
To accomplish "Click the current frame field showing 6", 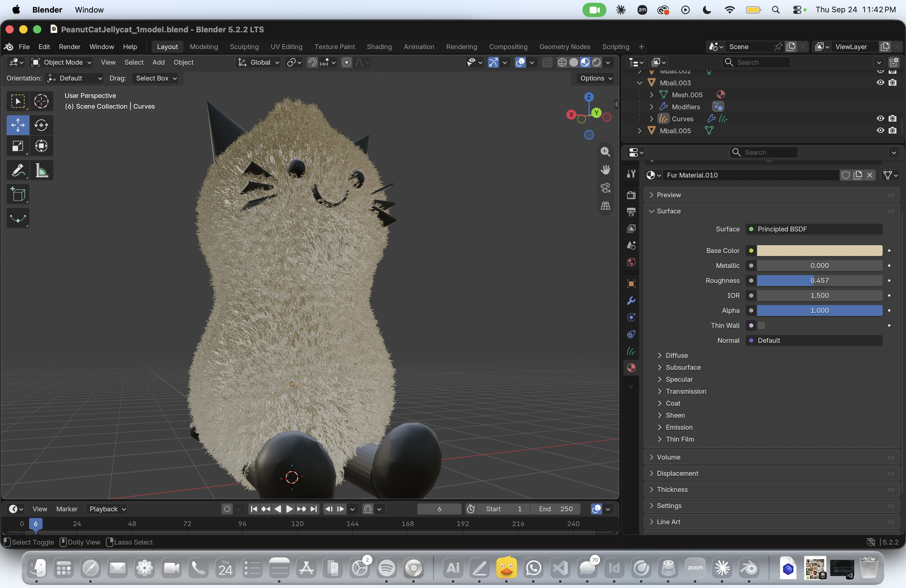I will click(x=439, y=509).
